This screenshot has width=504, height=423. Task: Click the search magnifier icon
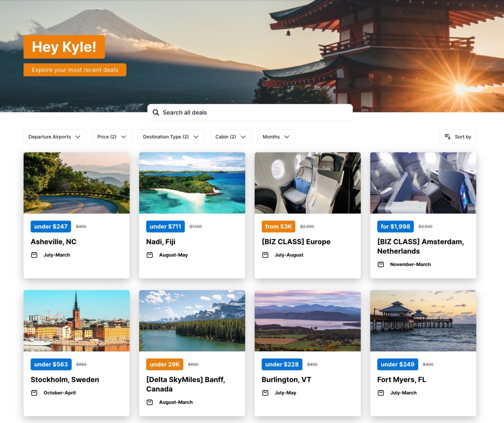(156, 112)
